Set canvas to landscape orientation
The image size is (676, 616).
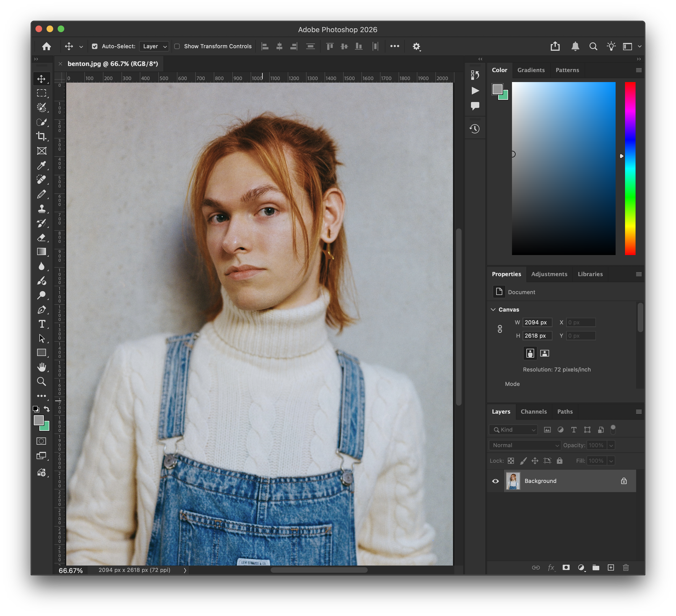[545, 353]
